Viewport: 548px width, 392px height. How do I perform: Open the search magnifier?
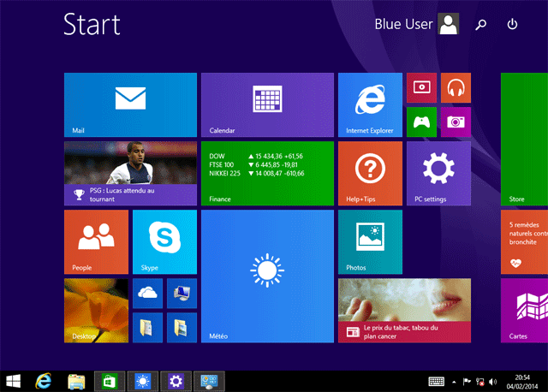click(x=481, y=24)
